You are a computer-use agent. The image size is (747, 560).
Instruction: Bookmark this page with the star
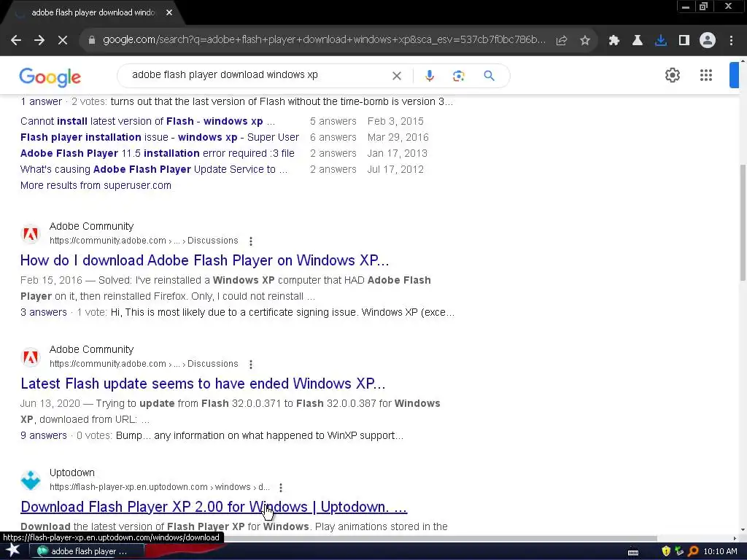coord(585,41)
